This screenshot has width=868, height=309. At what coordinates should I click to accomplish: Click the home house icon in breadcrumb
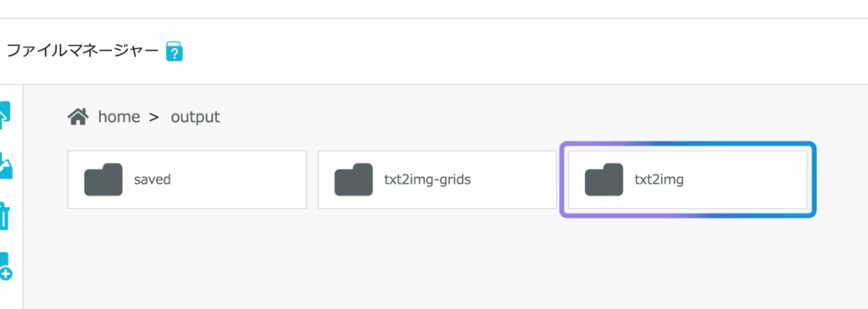(78, 117)
